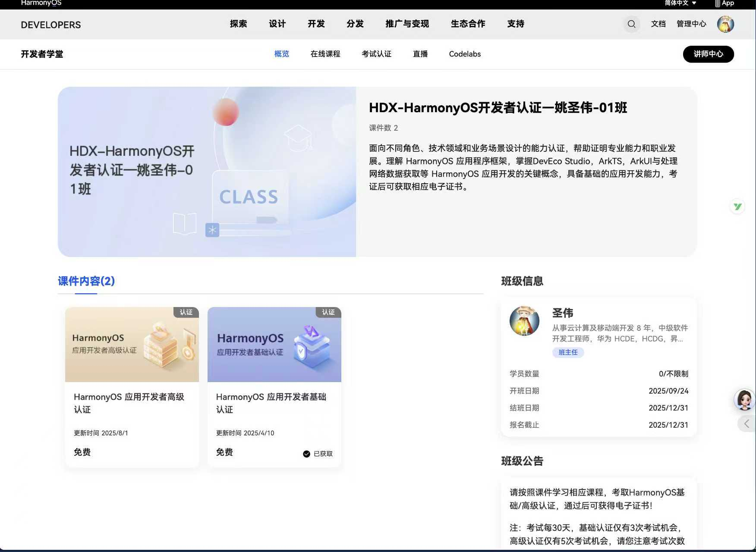Click the App phone icon link
This screenshot has height=552, width=756.
click(x=724, y=3)
